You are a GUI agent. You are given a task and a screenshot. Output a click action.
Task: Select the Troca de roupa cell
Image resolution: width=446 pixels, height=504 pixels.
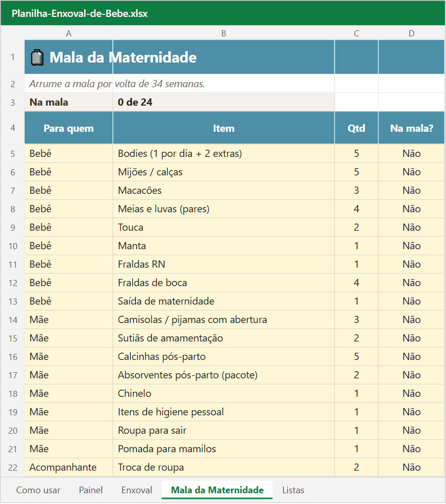point(224,468)
